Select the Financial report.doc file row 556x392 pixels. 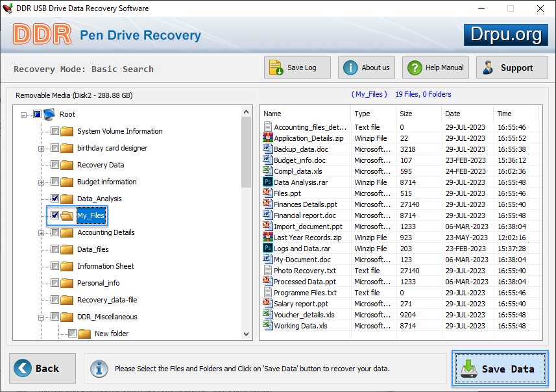pyautogui.click(x=400, y=215)
